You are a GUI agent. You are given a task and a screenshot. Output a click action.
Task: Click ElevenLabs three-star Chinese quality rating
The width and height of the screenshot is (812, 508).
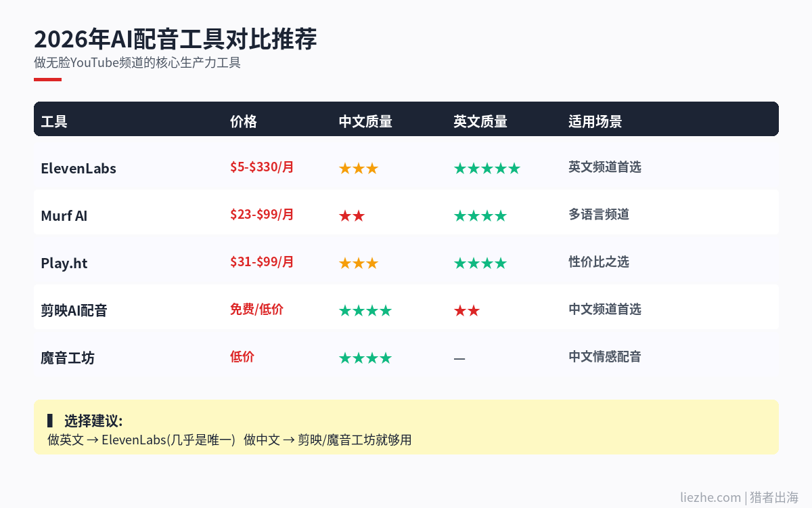[359, 169]
